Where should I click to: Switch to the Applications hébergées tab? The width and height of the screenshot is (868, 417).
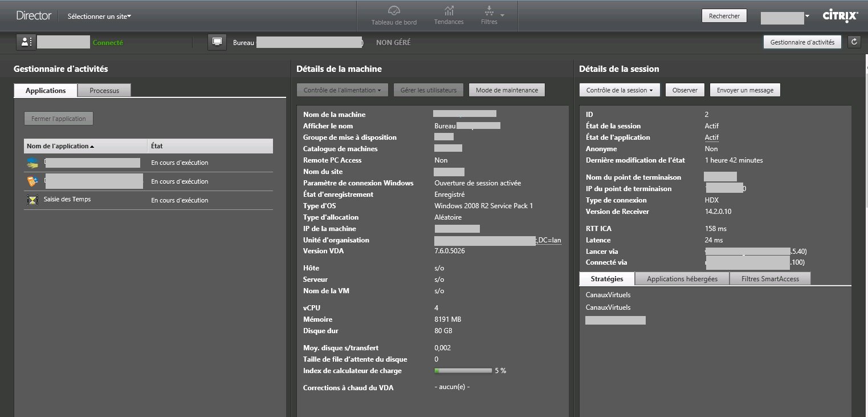point(682,279)
